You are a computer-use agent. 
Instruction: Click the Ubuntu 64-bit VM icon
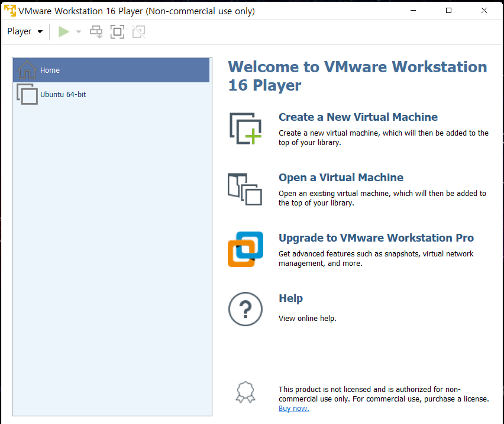click(27, 94)
